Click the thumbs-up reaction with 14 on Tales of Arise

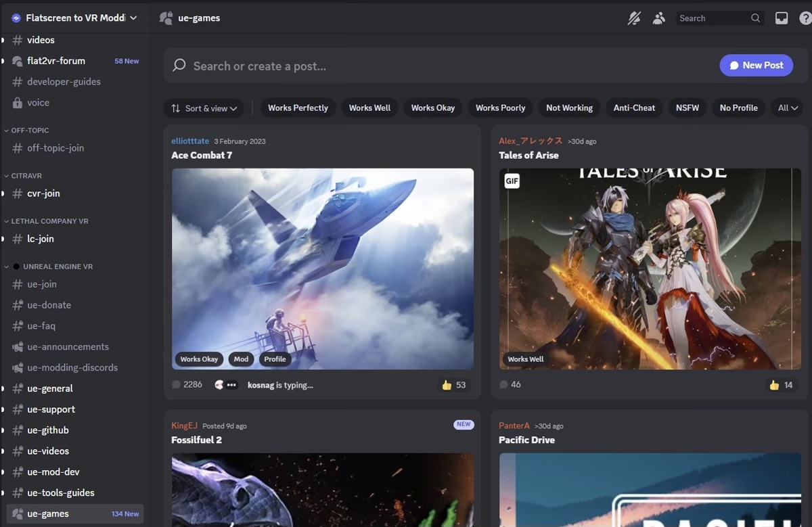781,385
